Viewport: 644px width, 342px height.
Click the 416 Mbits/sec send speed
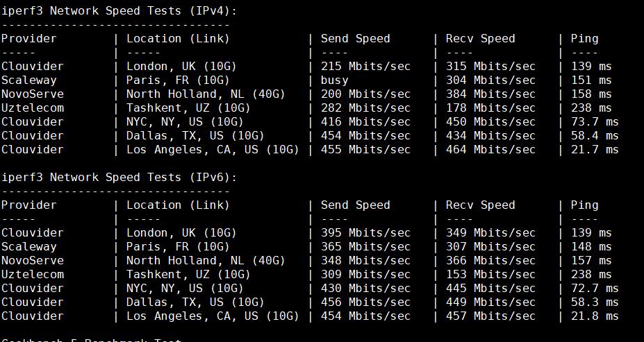coord(365,121)
